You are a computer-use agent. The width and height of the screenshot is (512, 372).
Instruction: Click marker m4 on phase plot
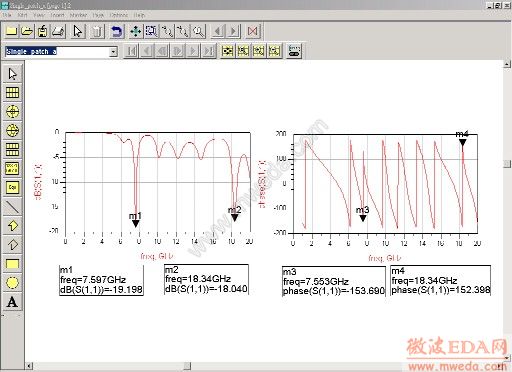pos(462,142)
